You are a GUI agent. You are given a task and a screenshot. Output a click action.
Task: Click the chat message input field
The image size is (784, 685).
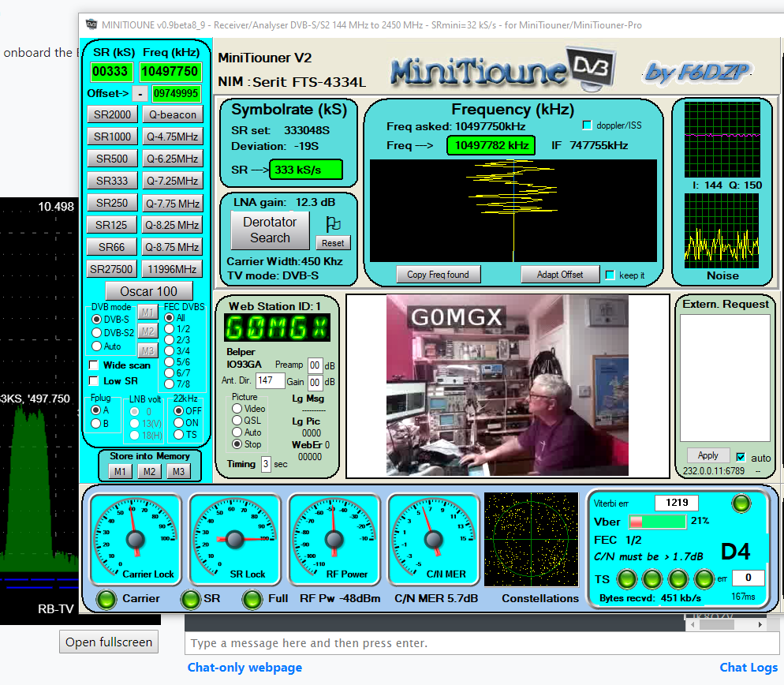482,643
